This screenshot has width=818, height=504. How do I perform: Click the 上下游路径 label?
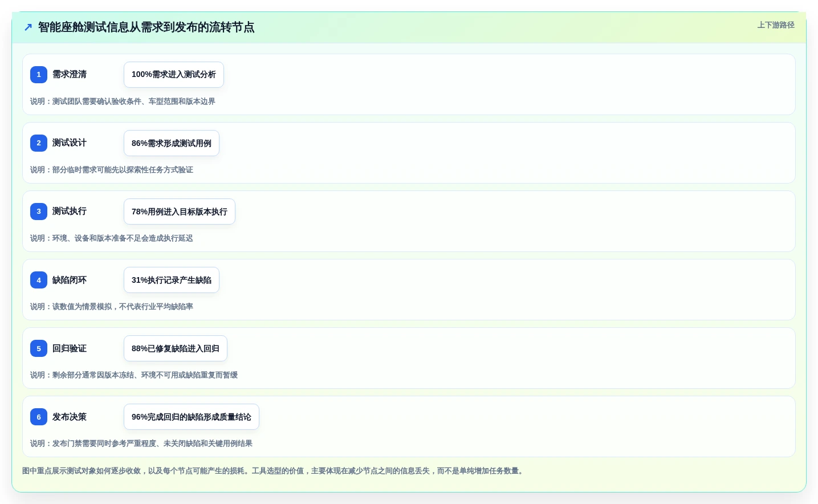click(776, 25)
